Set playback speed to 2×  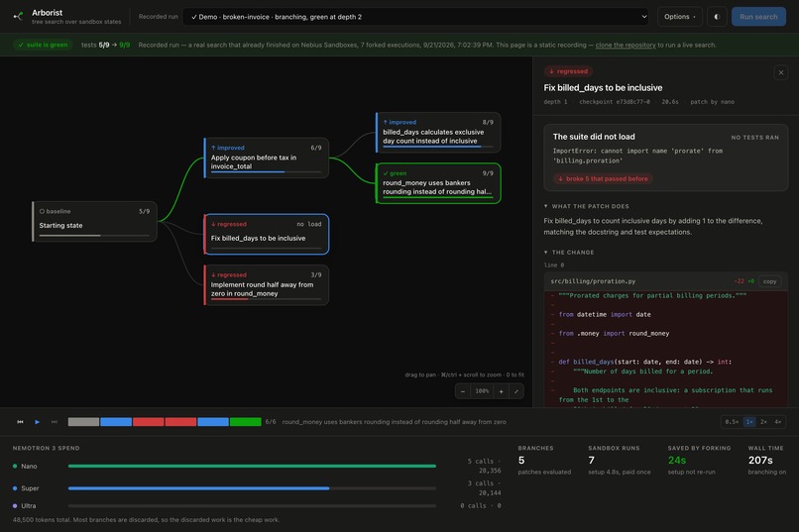763,421
